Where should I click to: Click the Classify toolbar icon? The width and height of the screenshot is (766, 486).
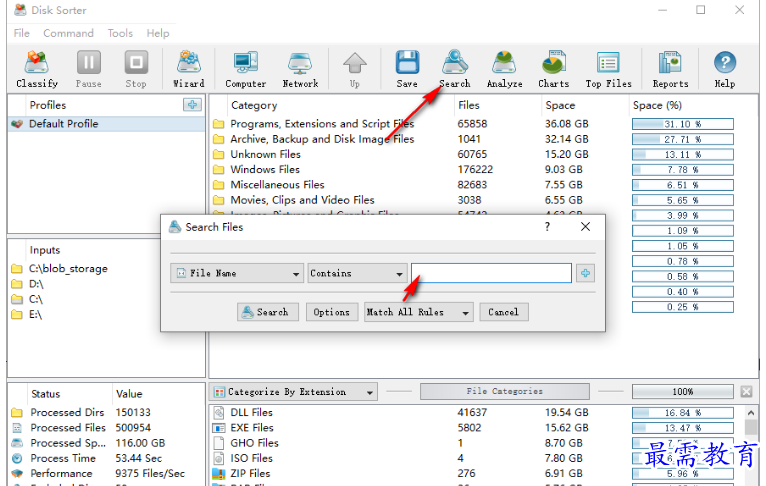37,69
